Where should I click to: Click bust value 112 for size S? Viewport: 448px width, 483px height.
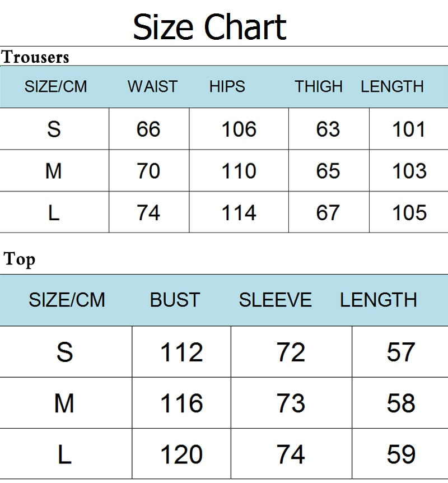(181, 352)
